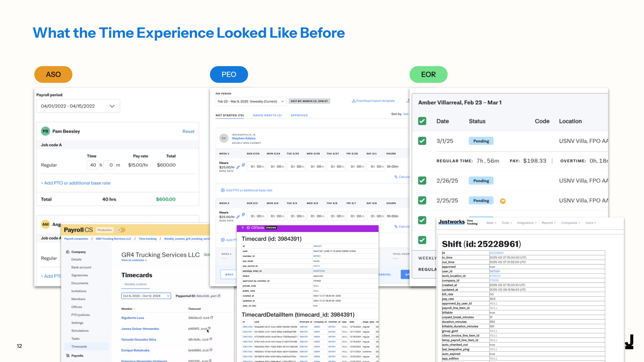This screenshot has width=644, height=362.
Task: Click the Regular hours field showing 40
Action: tap(93, 165)
